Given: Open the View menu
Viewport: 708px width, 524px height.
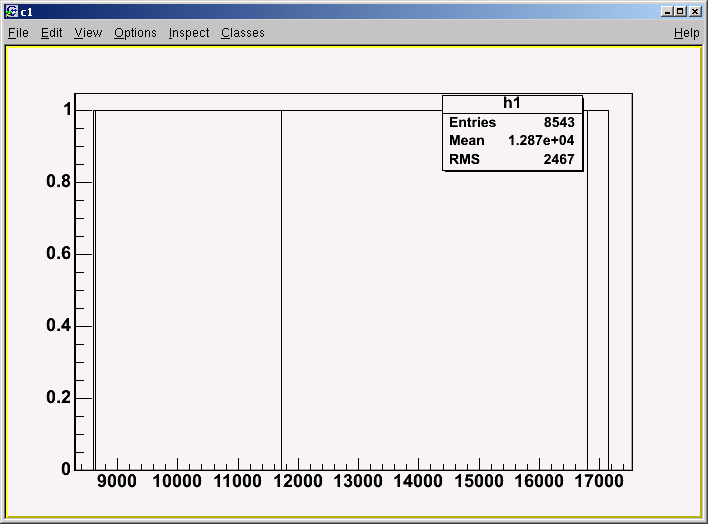Looking at the screenshot, I should click(88, 33).
